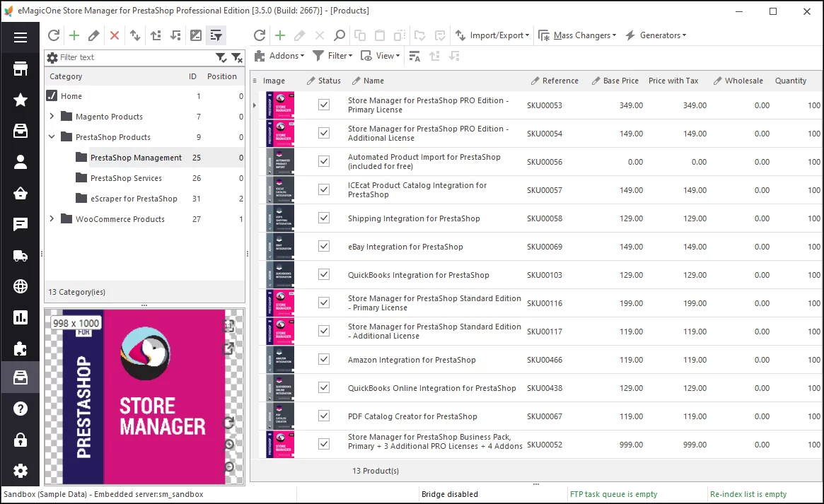
Task: Click the zoom in icon on the image preview
Action: [229, 444]
